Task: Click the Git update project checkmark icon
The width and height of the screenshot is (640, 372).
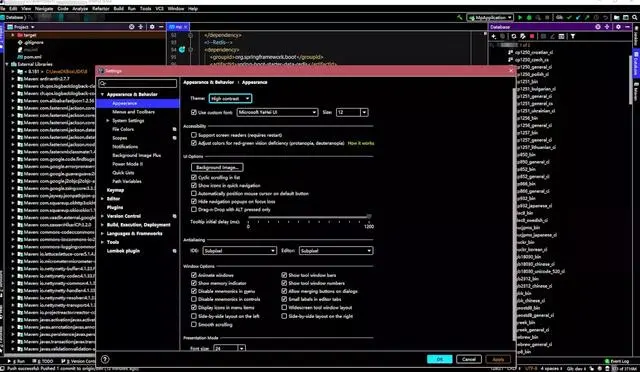Action: (x=569, y=18)
